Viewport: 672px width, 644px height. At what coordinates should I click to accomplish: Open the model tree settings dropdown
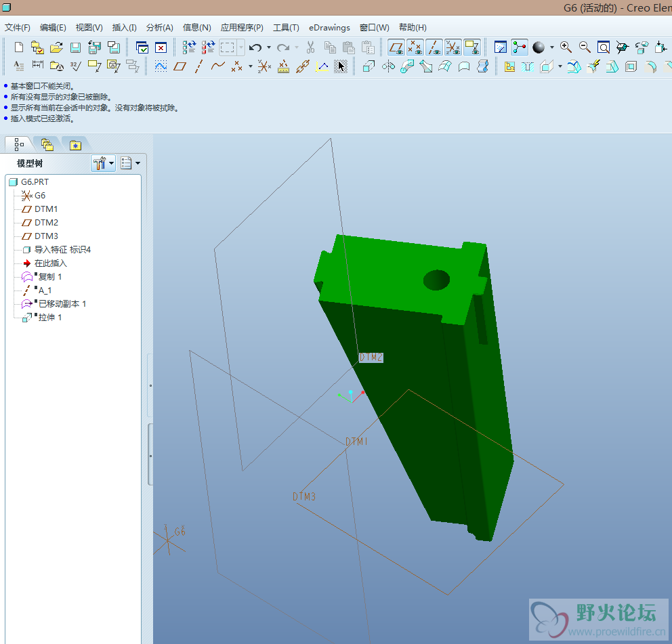(102, 163)
